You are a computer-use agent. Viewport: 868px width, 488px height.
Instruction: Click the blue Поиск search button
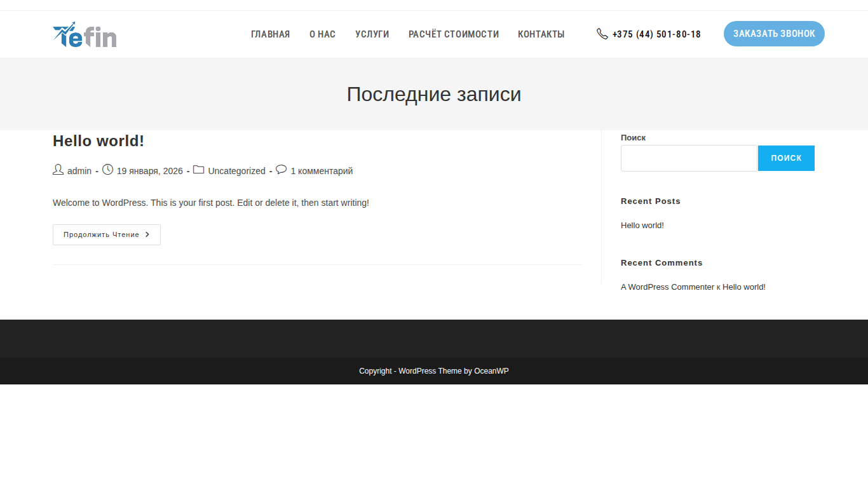pyautogui.click(x=786, y=158)
